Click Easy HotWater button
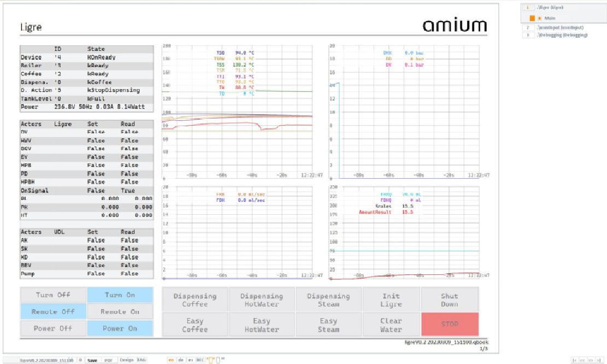This screenshot has width=607, height=364. [262, 325]
